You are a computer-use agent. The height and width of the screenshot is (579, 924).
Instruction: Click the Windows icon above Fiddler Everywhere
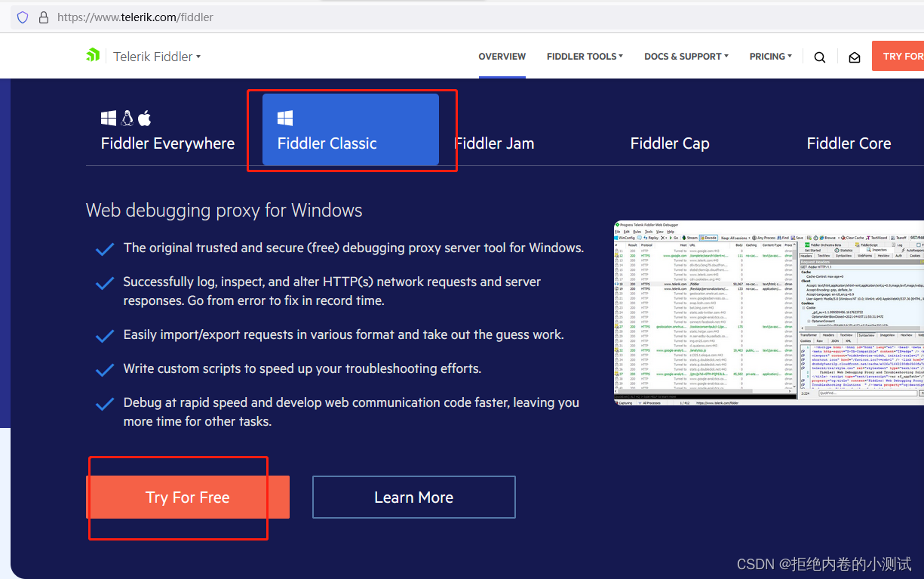coord(108,118)
